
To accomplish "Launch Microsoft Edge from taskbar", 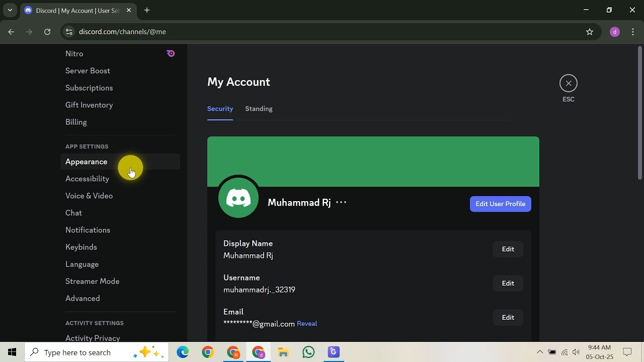I will [183, 352].
